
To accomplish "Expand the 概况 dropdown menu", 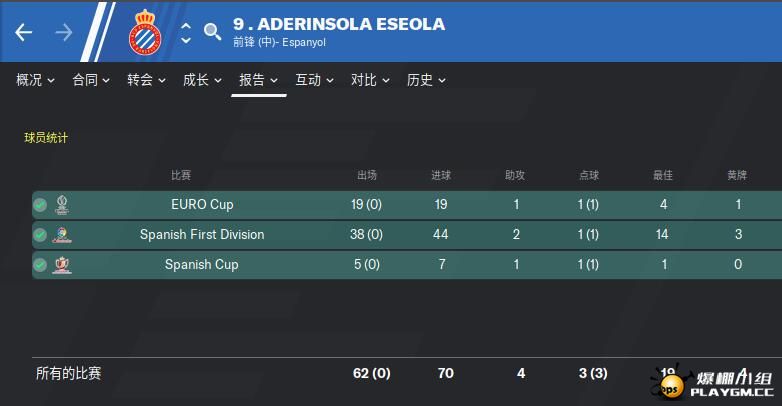I will 35,80.
